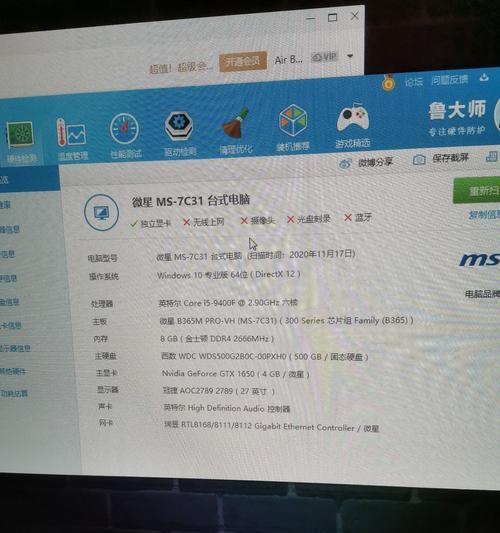Image resolution: width=500 pixels, height=533 pixels.
Task: Open 装机推荐 cube icon
Action: [x=292, y=127]
